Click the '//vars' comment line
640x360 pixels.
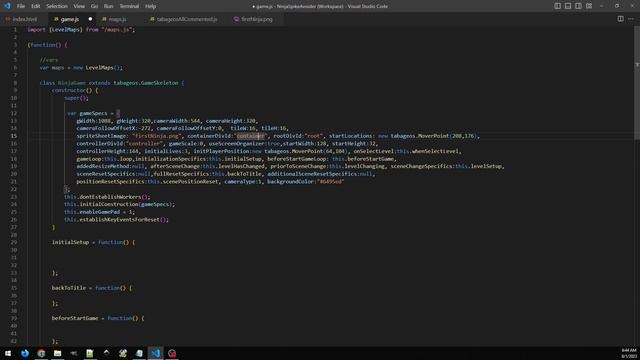pos(49,60)
